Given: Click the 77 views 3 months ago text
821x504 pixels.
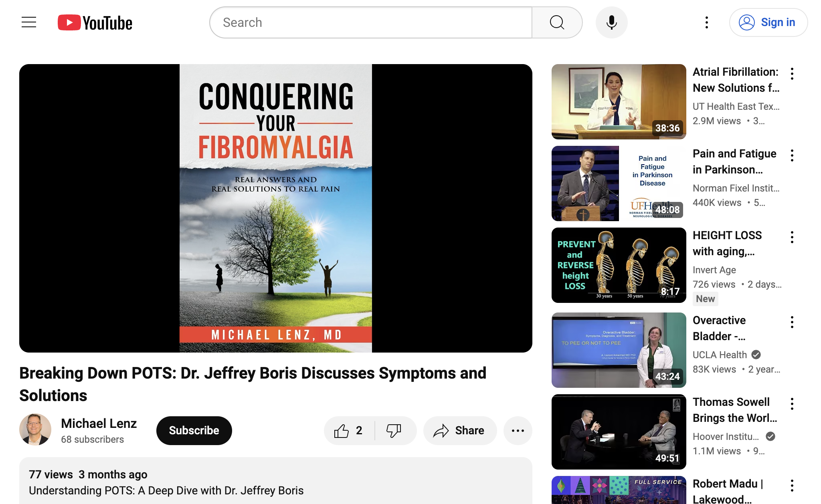Looking at the screenshot, I should (88, 474).
